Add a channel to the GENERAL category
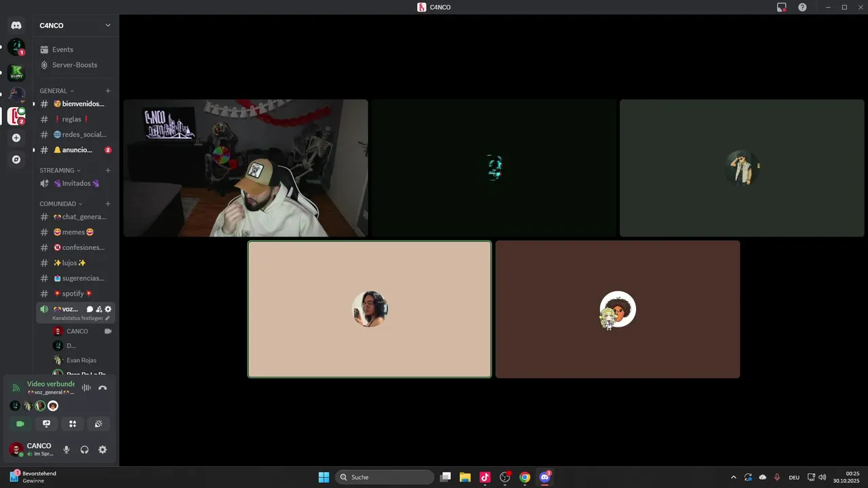 coord(108,91)
